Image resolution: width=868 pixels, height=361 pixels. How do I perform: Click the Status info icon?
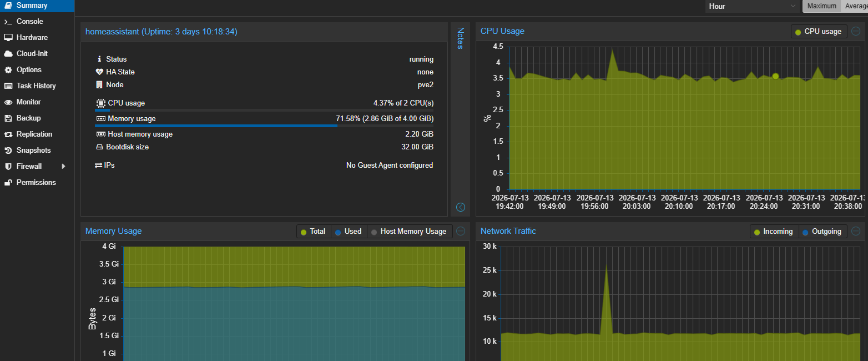(100, 59)
